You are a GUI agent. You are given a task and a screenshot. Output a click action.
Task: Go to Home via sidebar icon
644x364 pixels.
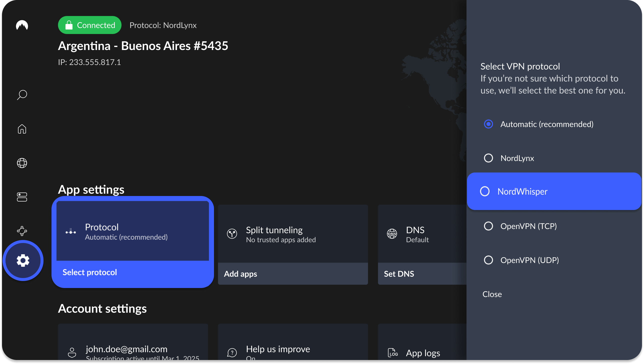pyautogui.click(x=22, y=129)
